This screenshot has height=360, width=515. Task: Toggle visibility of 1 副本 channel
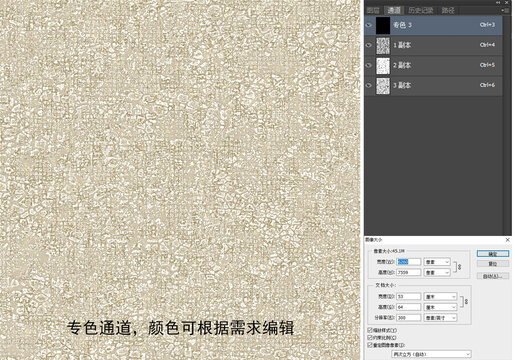[369, 45]
